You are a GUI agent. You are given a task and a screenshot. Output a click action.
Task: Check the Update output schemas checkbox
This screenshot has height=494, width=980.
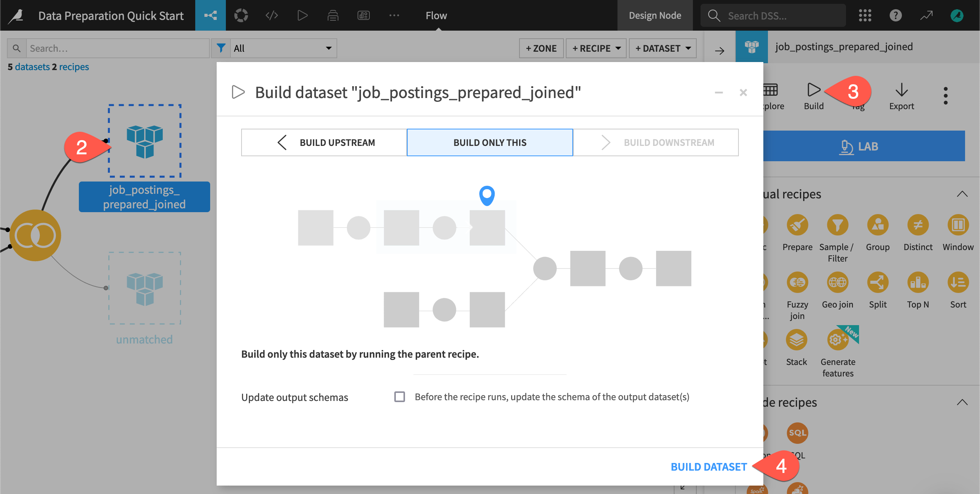tap(399, 397)
